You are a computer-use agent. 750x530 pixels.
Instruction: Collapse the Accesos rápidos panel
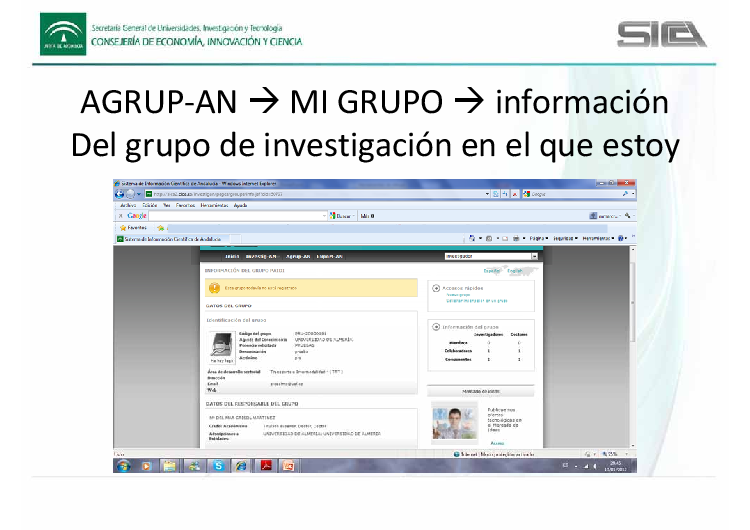436,288
